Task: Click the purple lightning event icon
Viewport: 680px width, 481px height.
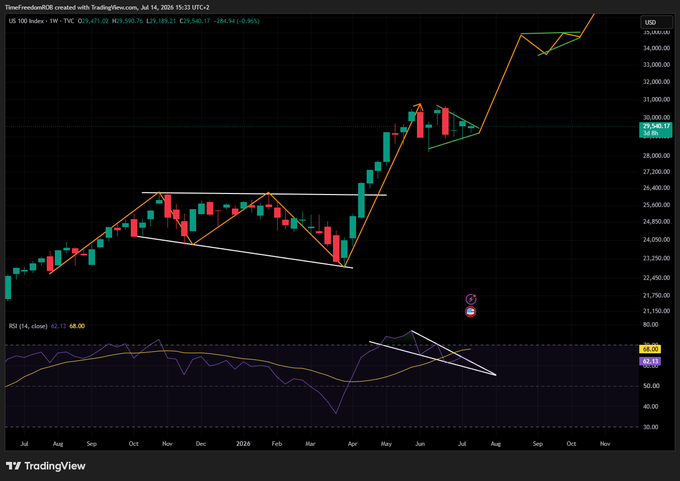Action: click(x=471, y=299)
